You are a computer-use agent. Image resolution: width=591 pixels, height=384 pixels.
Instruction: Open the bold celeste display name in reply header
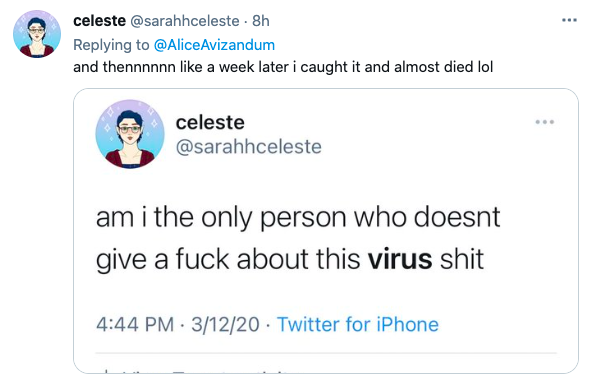(x=100, y=21)
